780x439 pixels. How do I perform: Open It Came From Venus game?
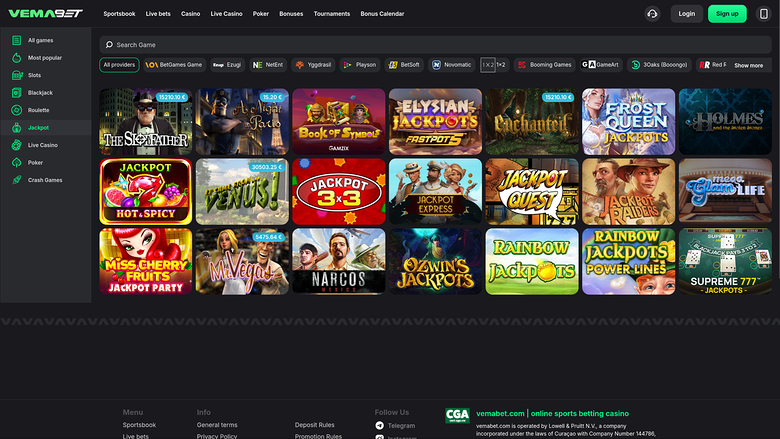coord(242,191)
